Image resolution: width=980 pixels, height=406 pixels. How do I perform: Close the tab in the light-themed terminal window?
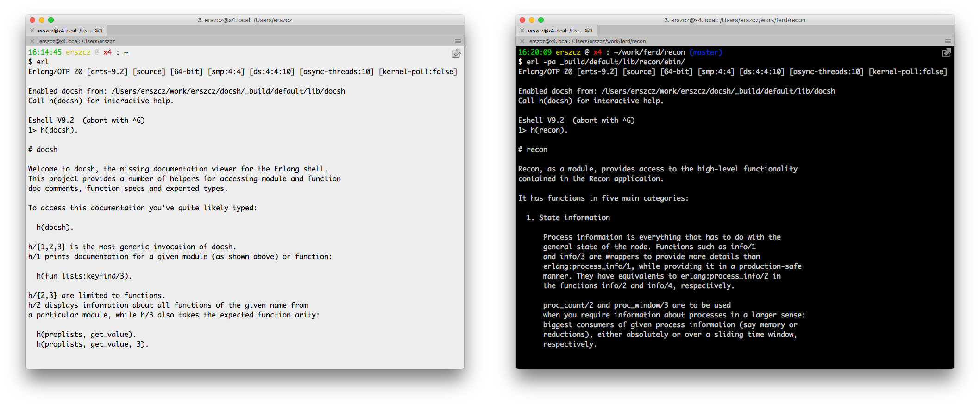coord(32,31)
